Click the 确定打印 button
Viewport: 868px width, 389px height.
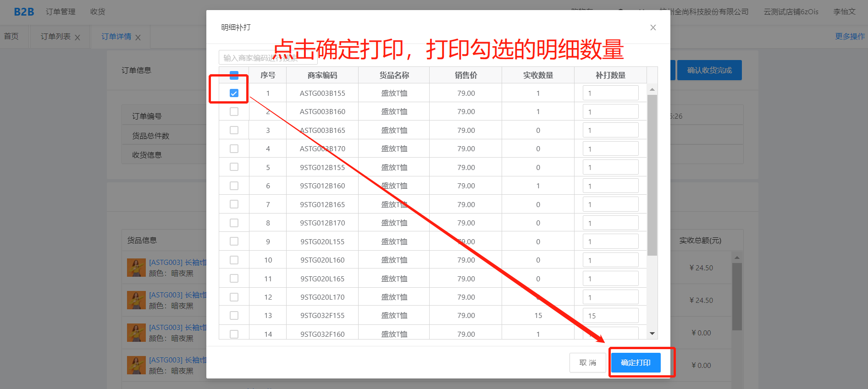(x=636, y=362)
